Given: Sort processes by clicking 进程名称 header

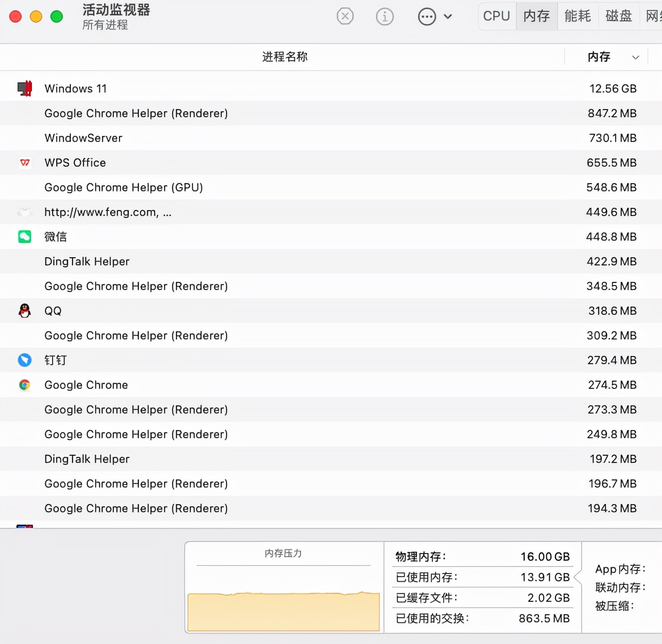Looking at the screenshot, I should [285, 57].
